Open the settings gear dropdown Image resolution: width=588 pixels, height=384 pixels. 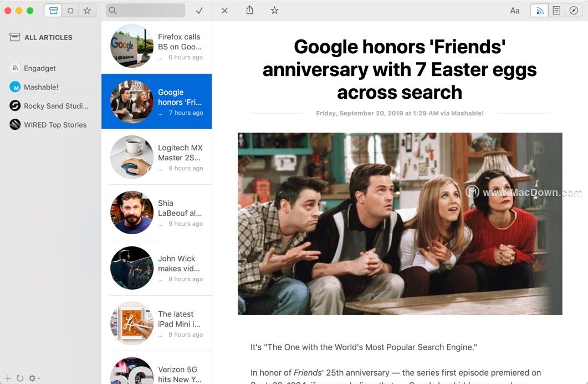point(34,378)
